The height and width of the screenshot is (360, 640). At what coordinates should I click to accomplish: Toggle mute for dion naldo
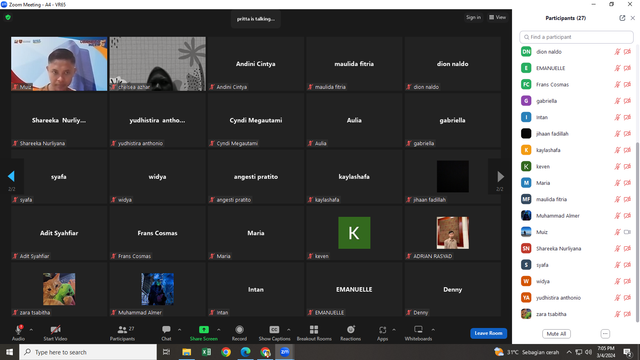click(618, 52)
